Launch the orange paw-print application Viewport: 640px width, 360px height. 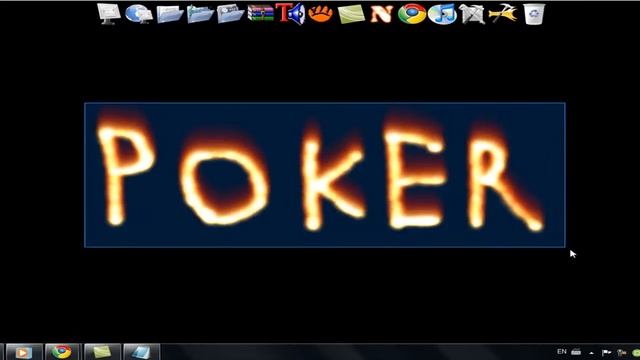click(320, 13)
